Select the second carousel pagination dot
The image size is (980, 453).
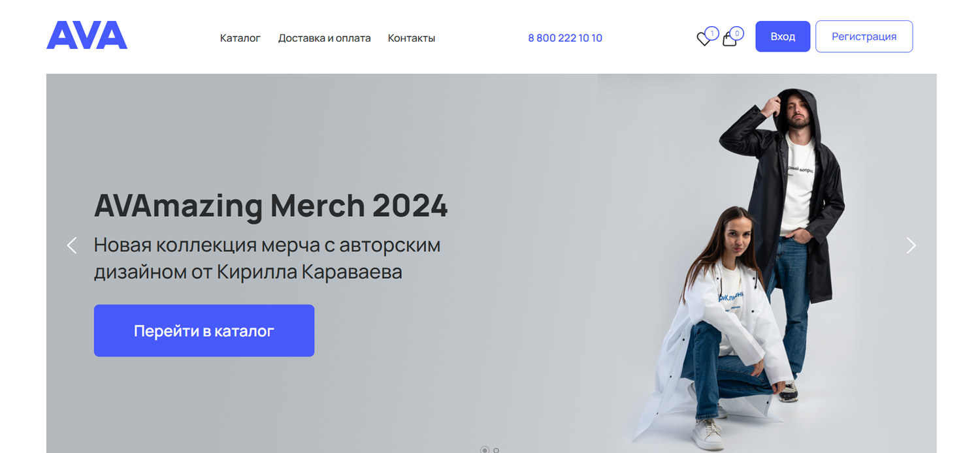(497, 450)
